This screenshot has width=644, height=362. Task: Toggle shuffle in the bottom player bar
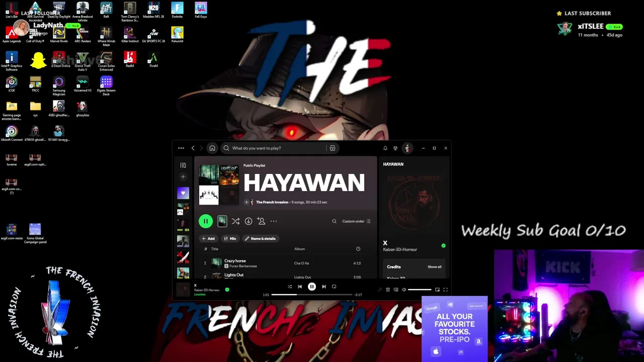(x=289, y=287)
